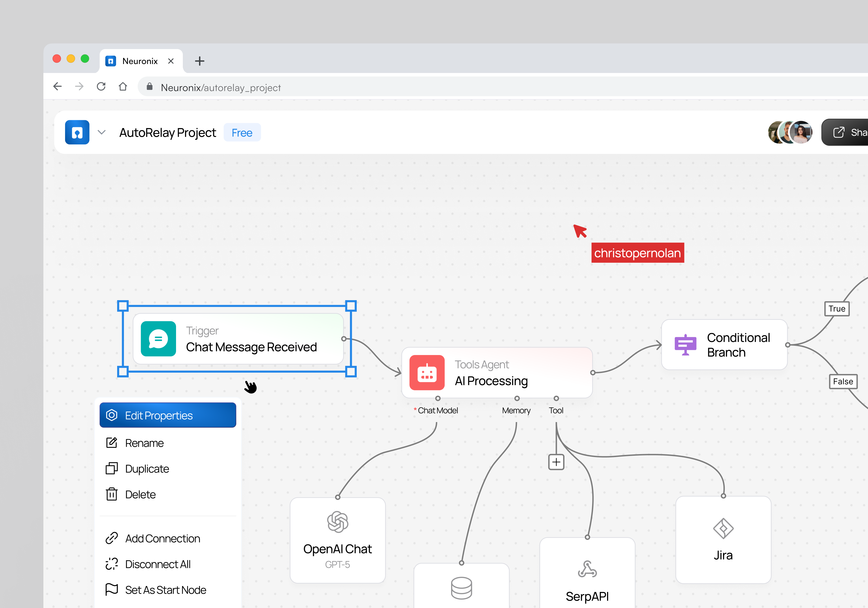Click the browser home icon
Image resolution: width=868 pixels, height=608 pixels.
(123, 87)
